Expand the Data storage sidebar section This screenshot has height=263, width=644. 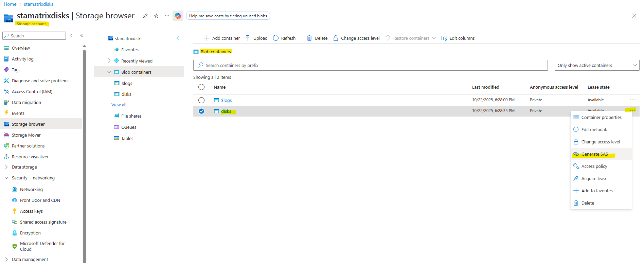tap(6, 167)
